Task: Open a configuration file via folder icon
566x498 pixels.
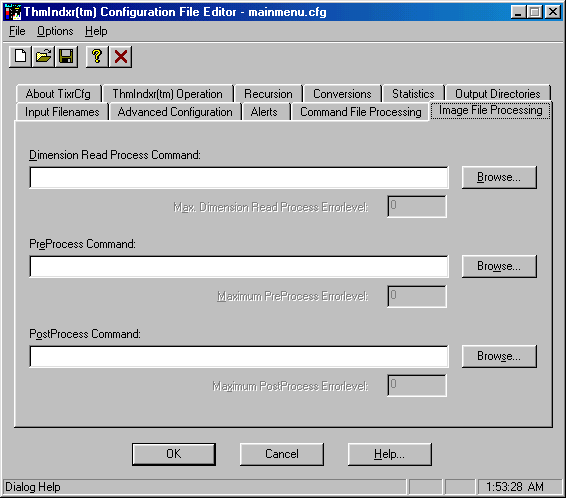Action: (x=43, y=57)
